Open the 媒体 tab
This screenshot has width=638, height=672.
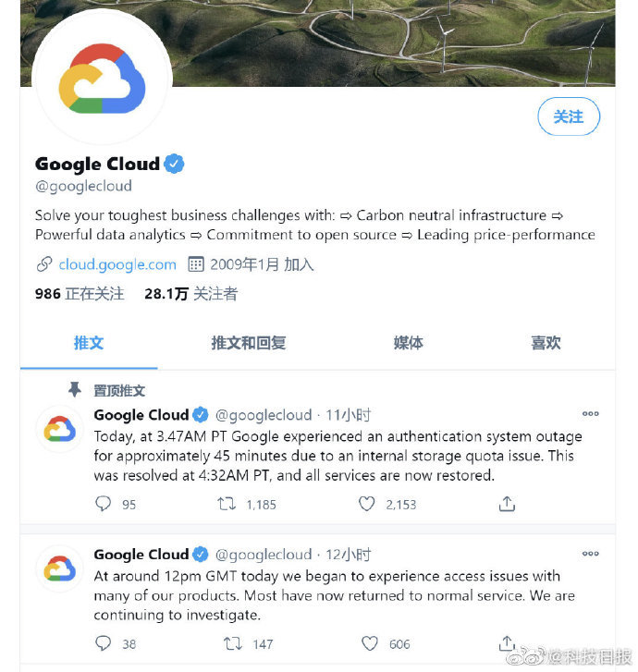(x=408, y=343)
